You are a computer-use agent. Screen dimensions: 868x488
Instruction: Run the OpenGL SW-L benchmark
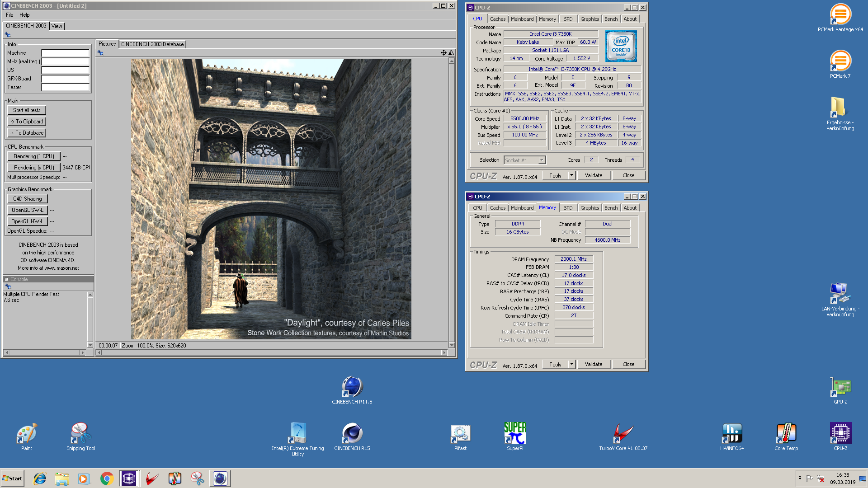[28, 210]
